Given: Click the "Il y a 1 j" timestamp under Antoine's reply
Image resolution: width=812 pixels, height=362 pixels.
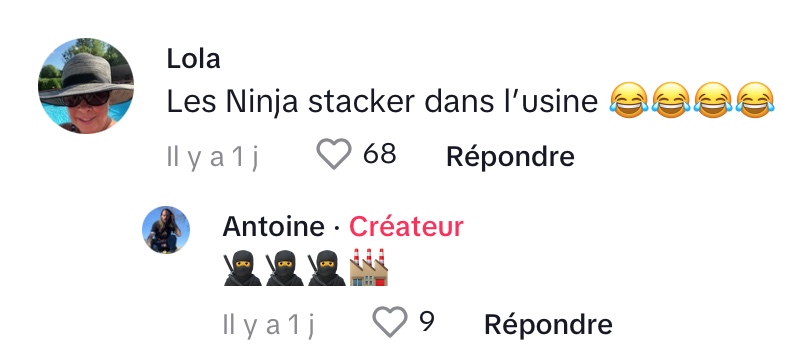Looking at the screenshot, I should pyautogui.click(x=268, y=326).
